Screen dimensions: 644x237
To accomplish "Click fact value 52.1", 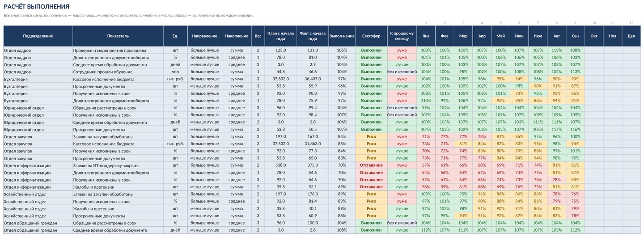I will coord(313,187).
